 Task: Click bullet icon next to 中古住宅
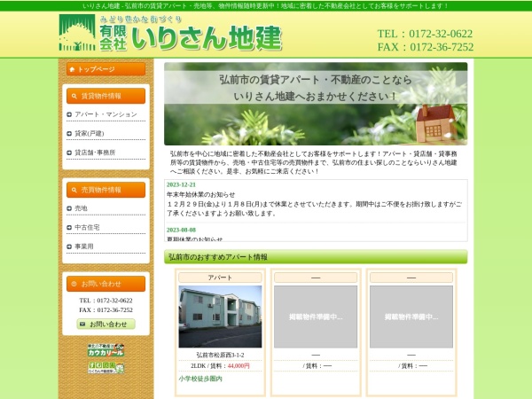pos(69,228)
